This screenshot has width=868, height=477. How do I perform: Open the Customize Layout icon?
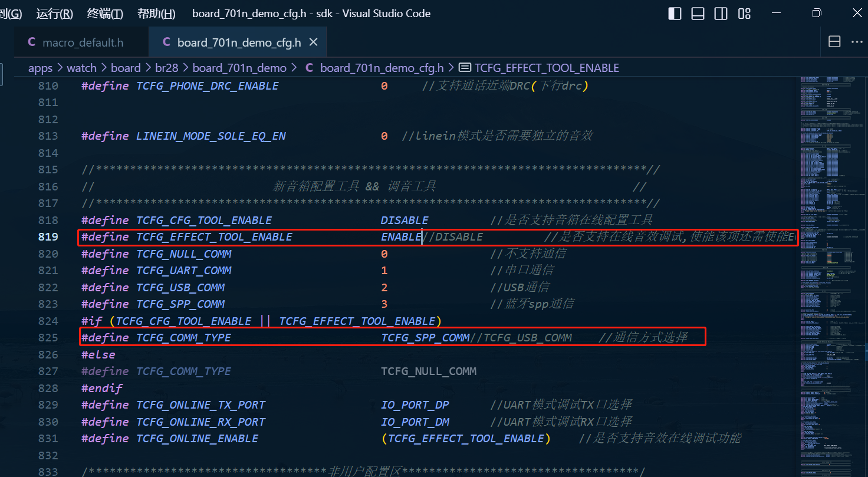744,14
